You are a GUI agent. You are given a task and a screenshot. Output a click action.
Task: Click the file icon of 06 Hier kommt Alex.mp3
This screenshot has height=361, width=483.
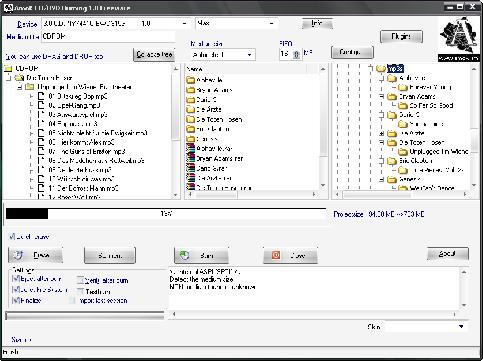[41, 142]
